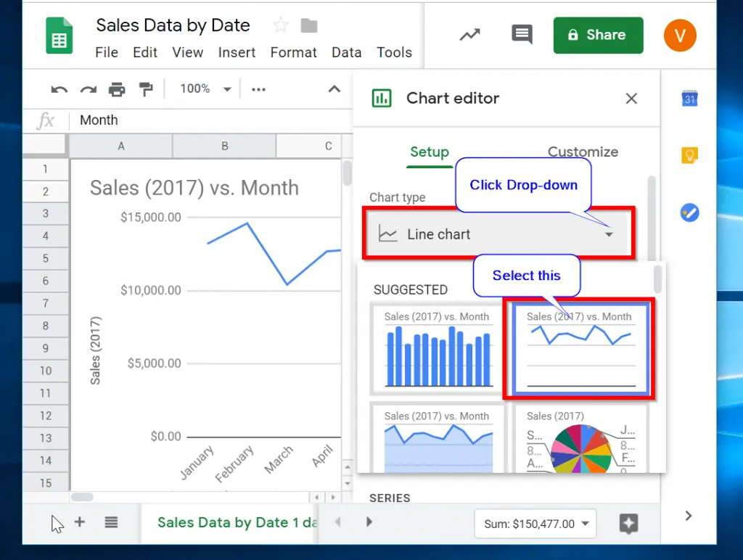The image size is (743, 560).
Task: Close the Chart editor panel
Action: [631, 99]
